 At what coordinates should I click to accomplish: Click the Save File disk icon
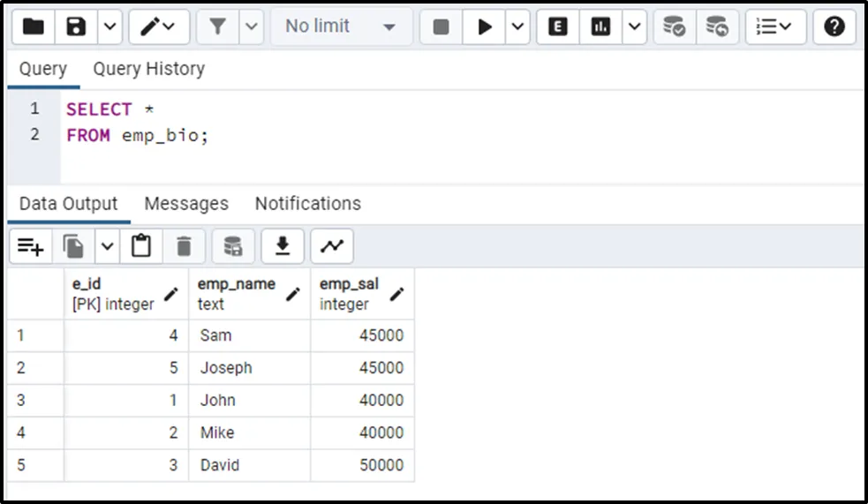pos(77,26)
